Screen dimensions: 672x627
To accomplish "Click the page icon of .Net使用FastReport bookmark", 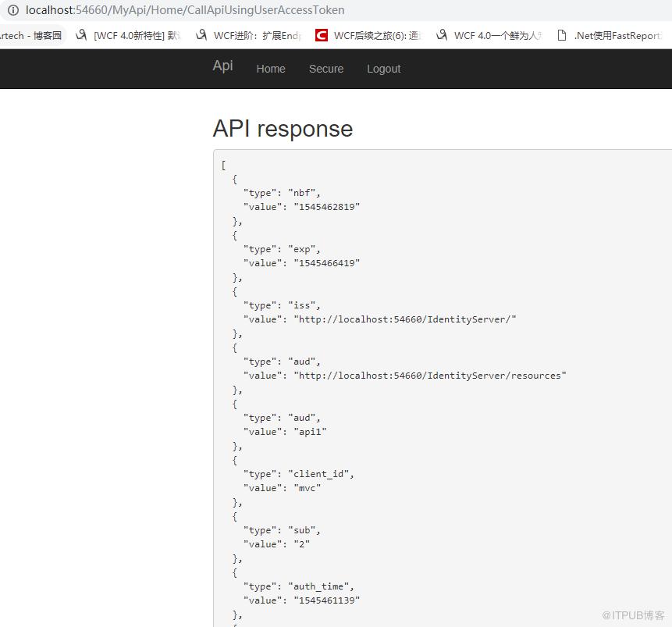I will (x=561, y=35).
